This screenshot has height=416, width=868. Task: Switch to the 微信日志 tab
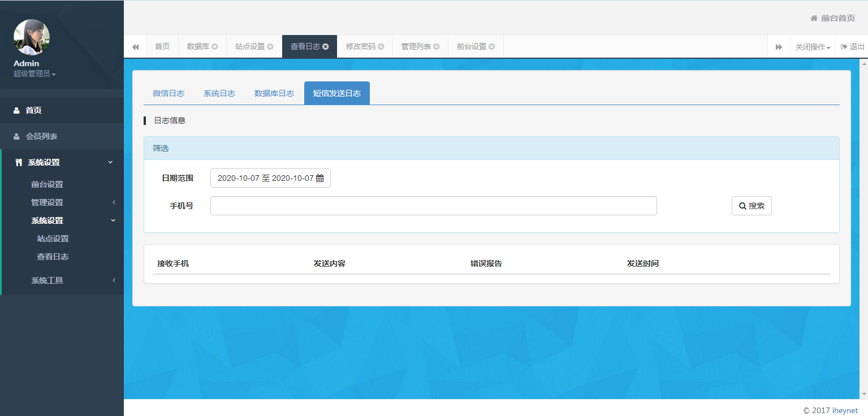[169, 93]
